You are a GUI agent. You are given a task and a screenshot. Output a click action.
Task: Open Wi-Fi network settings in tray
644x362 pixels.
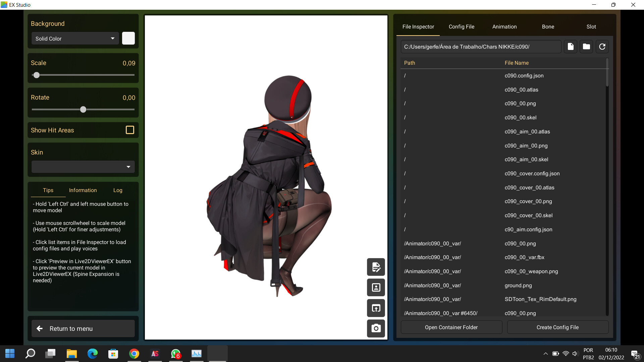pyautogui.click(x=566, y=354)
